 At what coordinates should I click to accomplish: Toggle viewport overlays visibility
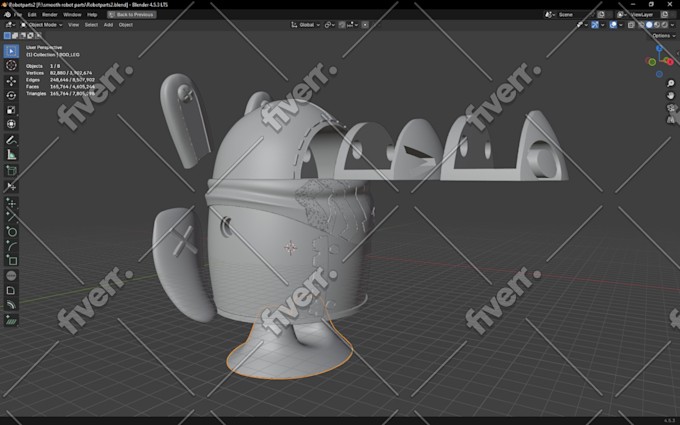tap(613, 25)
